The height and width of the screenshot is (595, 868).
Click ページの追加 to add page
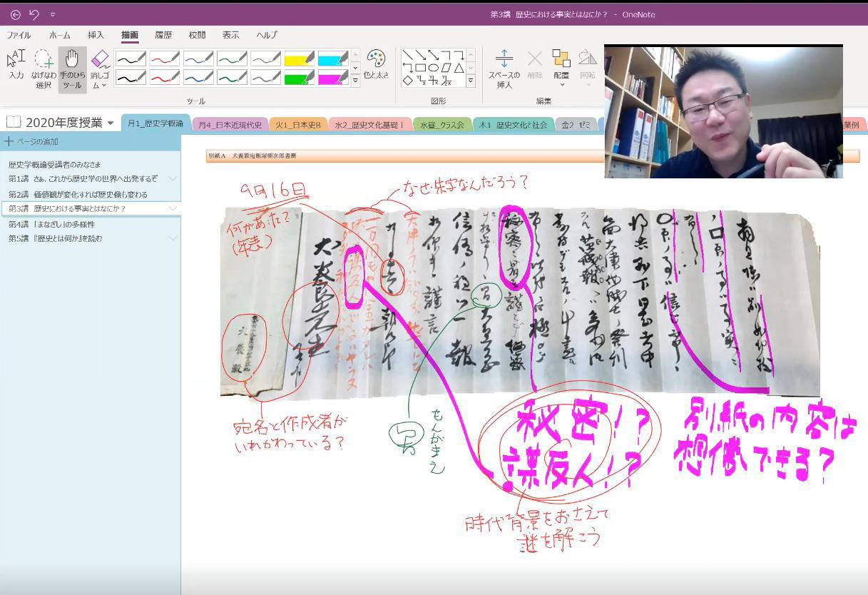[x=32, y=141]
